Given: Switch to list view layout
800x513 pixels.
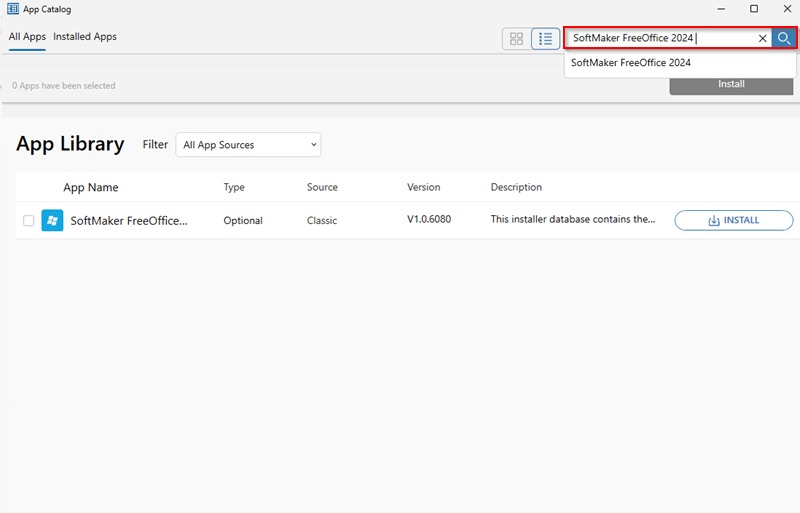Looking at the screenshot, I should coord(545,39).
